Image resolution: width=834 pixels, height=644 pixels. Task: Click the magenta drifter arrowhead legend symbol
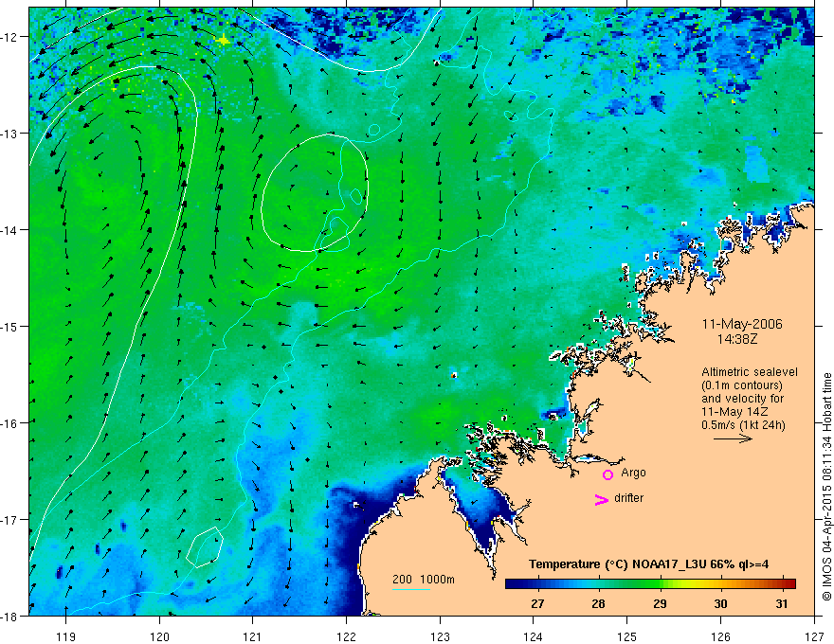[601, 500]
